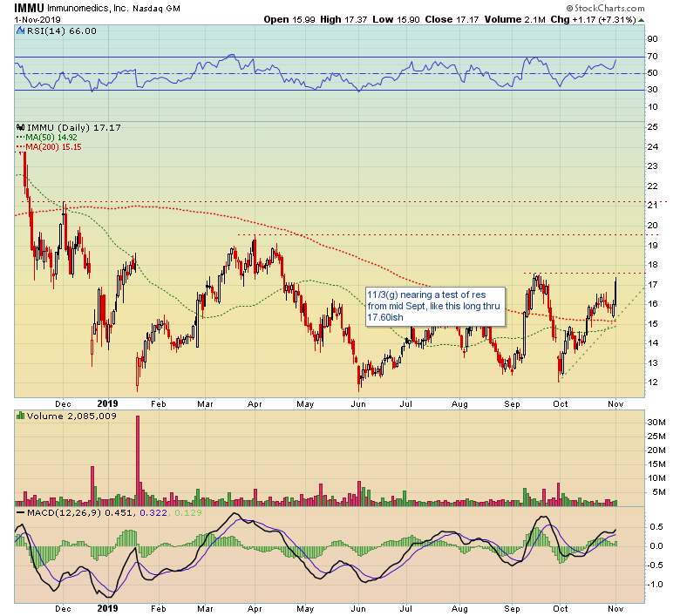
Task: Click the 1-Nov-2019 date label
Action: pyautogui.click(x=37, y=19)
